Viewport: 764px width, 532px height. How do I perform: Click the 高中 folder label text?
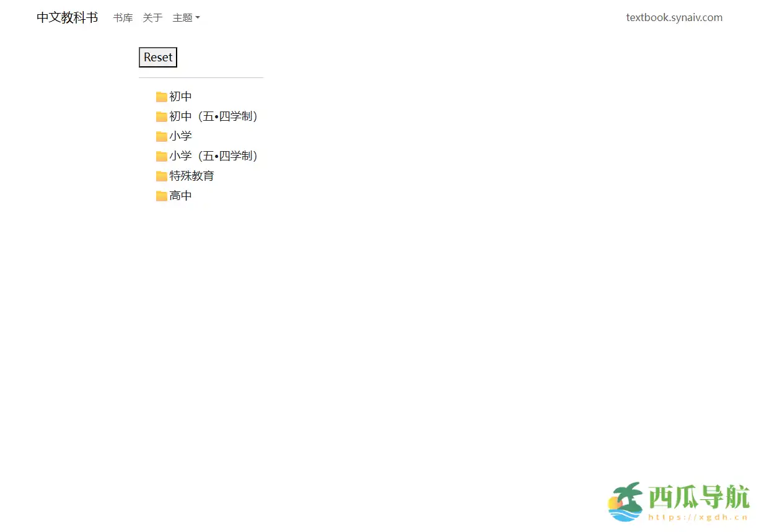pyautogui.click(x=180, y=195)
